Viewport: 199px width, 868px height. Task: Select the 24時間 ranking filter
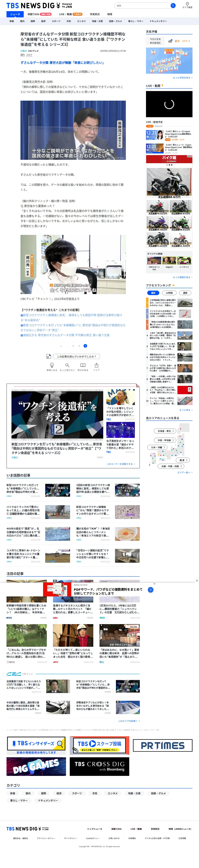click(x=169, y=293)
